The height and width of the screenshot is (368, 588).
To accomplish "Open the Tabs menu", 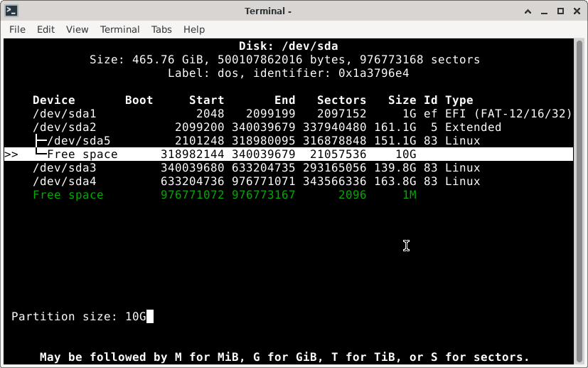I will click(x=161, y=29).
